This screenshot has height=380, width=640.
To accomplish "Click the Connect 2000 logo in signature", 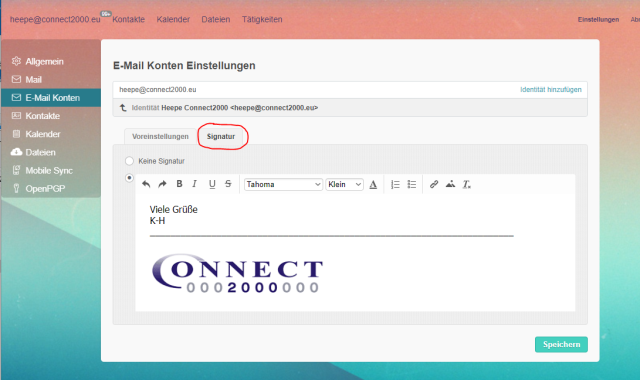I will (238, 273).
